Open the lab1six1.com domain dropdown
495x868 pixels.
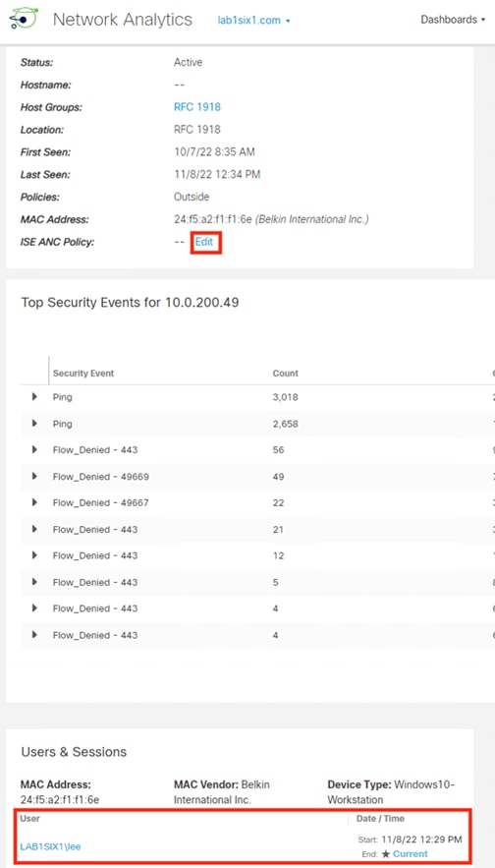point(253,21)
